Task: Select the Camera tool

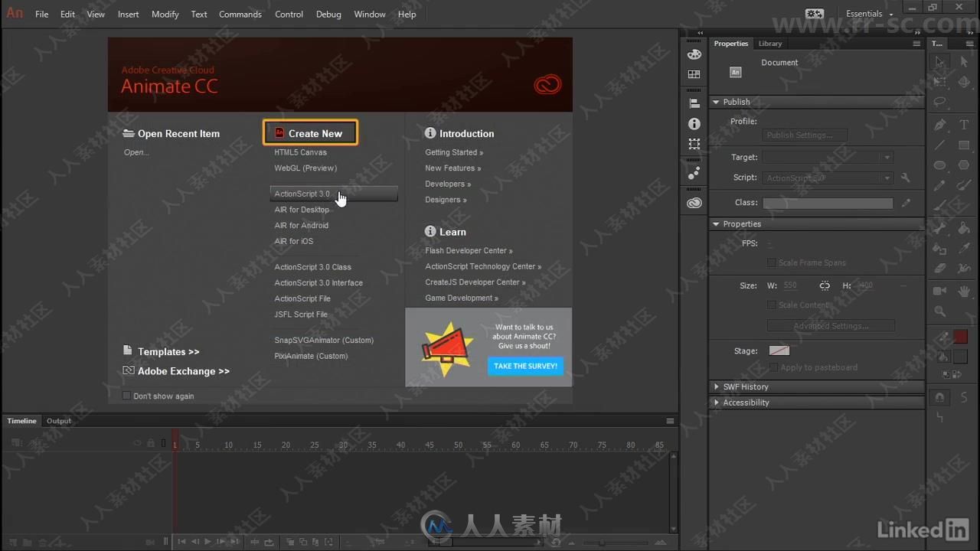Action: click(940, 291)
